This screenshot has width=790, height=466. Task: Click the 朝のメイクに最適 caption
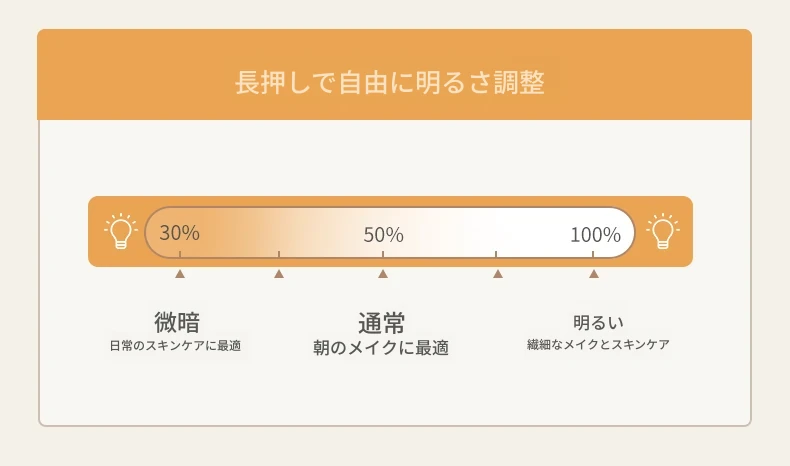coord(381,348)
